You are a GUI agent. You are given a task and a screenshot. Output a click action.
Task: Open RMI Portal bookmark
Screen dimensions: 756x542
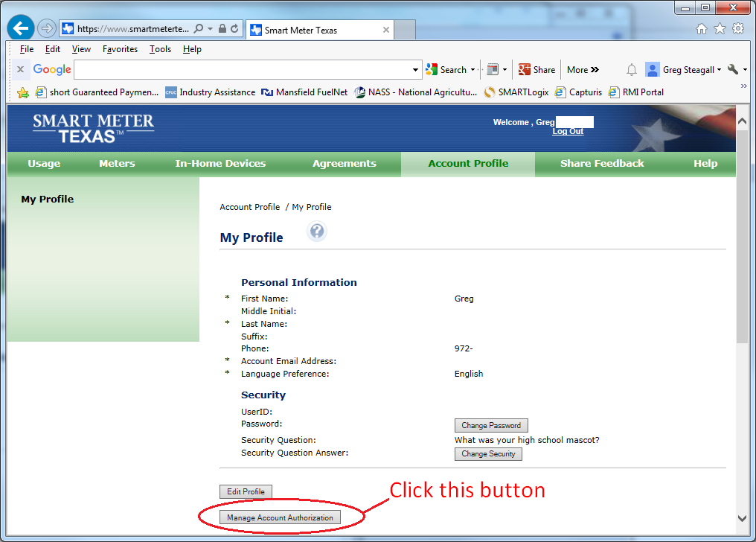(636, 92)
